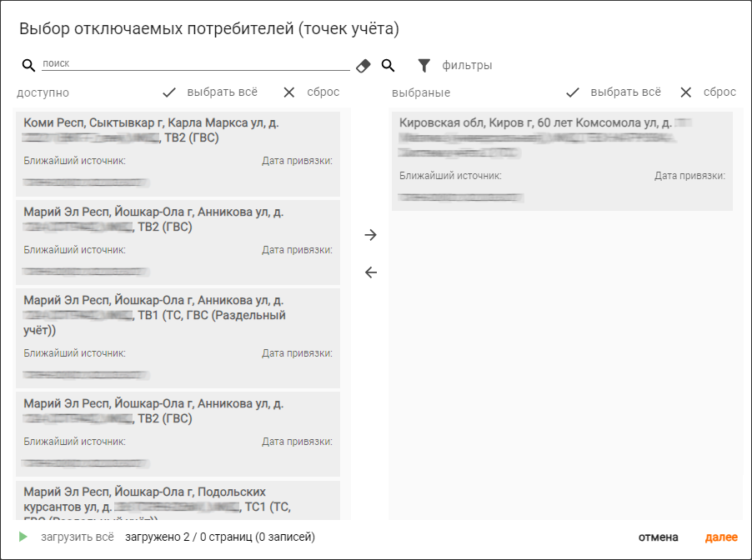Click X сброс in выбраные panel
This screenshot has height=560, width=752.
686,92
